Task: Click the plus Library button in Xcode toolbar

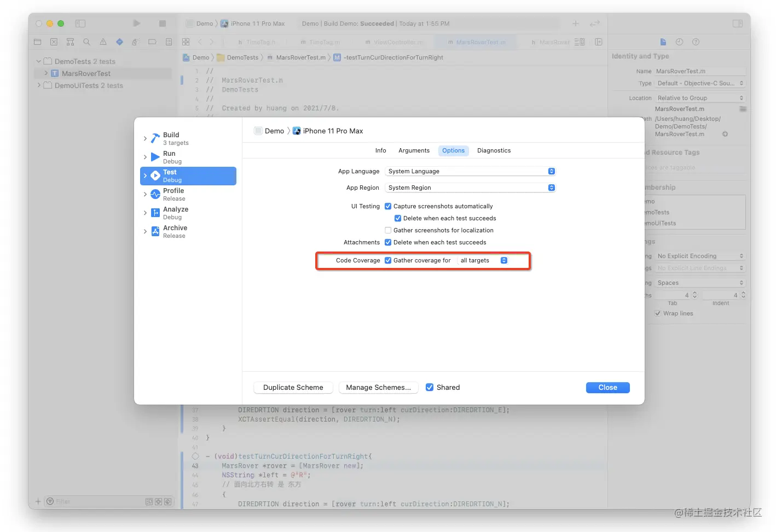Action: [x=576, y=24]
